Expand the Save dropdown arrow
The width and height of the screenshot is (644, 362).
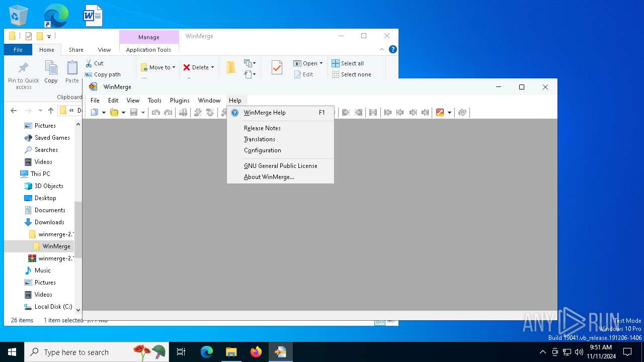[x=143, y=113]
